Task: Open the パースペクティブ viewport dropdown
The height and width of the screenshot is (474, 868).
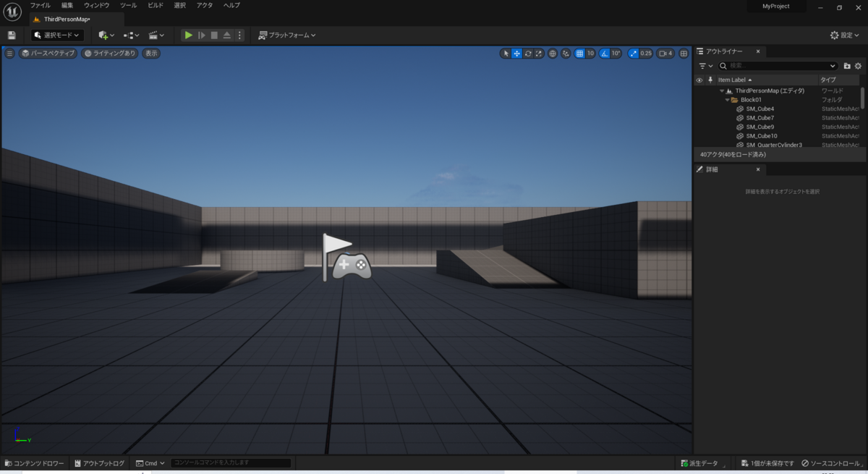Action: click(47, 53)
